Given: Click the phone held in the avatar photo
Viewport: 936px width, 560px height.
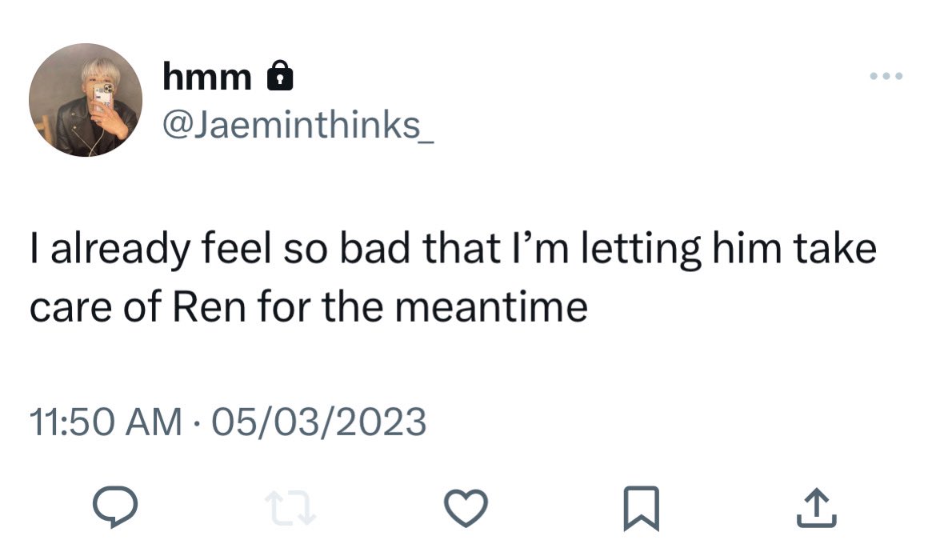Looking at the screenshot, I should pos(103,97).
